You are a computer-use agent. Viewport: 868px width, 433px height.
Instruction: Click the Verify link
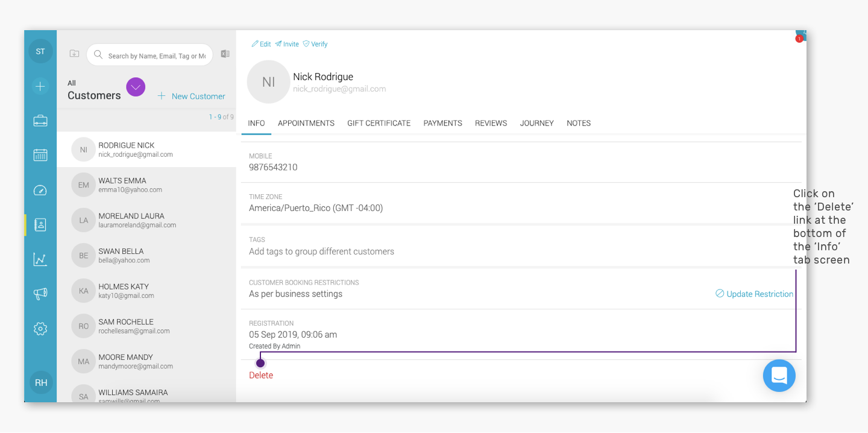315,44
